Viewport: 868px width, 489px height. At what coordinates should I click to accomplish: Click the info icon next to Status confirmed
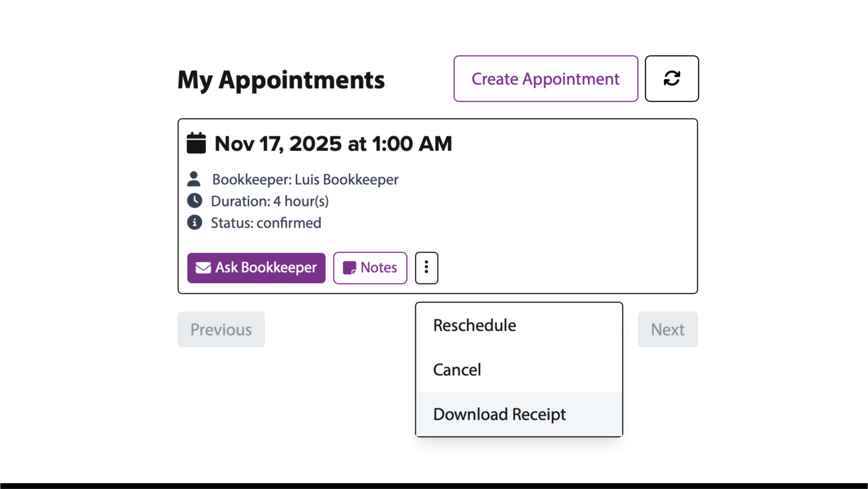coord(194,222)
